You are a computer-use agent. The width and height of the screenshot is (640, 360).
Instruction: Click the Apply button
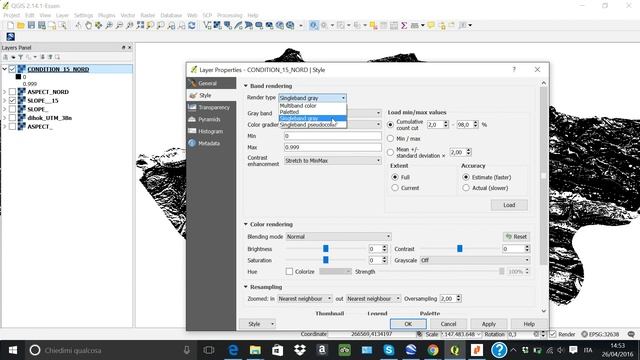coord(489,324)
